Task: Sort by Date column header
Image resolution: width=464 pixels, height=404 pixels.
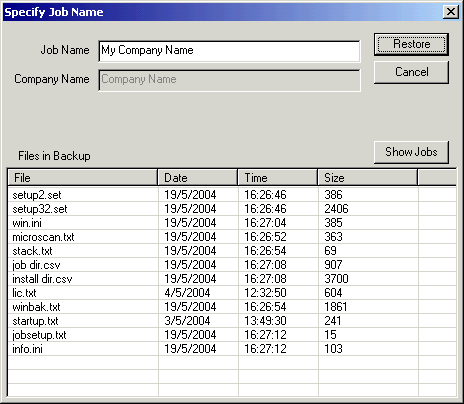Action: coord(197,177)
